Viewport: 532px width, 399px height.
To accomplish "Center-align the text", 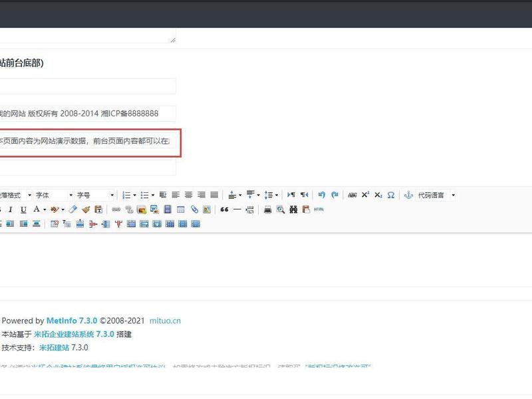I will (188, 195).
